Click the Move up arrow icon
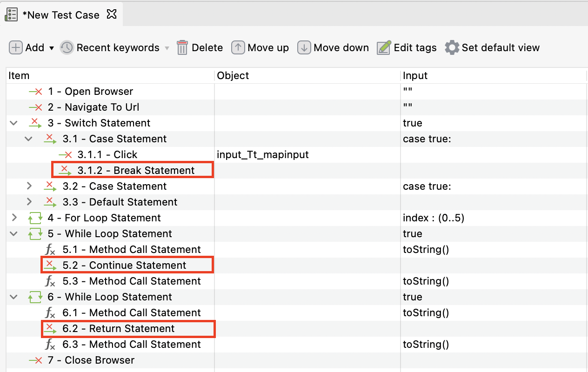The image size is (588, 372). point(238,47)
